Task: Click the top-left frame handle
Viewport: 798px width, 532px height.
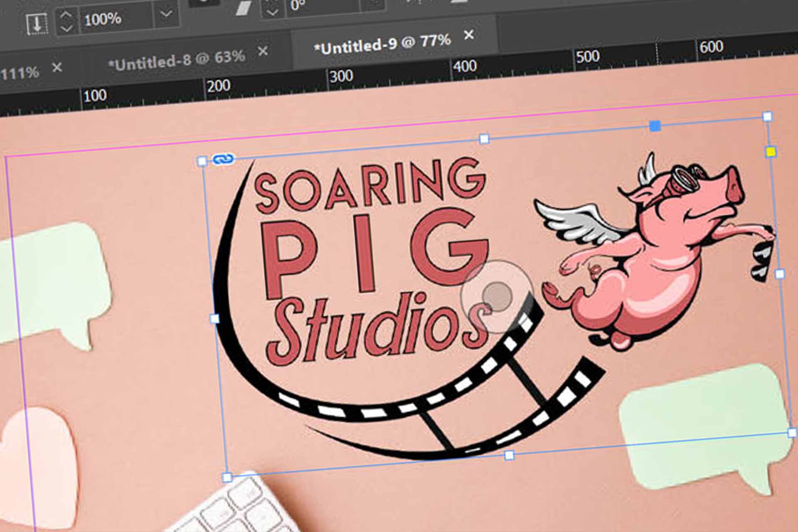Action: coord(202,161)
